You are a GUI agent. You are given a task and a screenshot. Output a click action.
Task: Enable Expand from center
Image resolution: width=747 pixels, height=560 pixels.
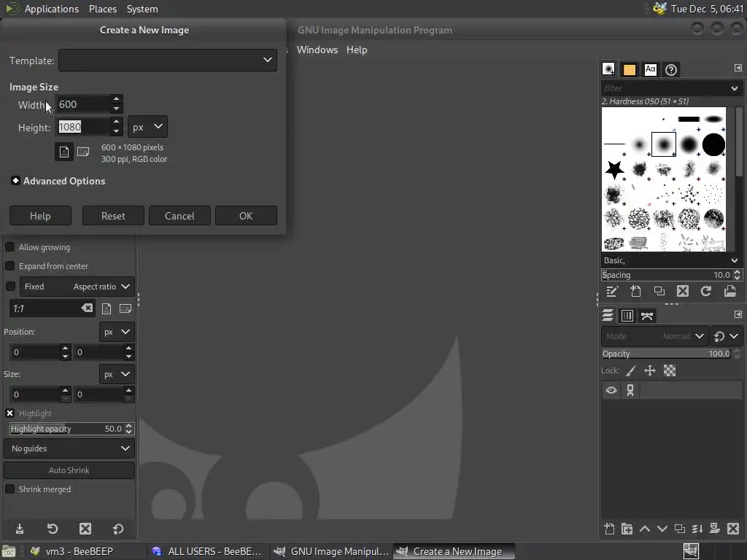point(9,265)
